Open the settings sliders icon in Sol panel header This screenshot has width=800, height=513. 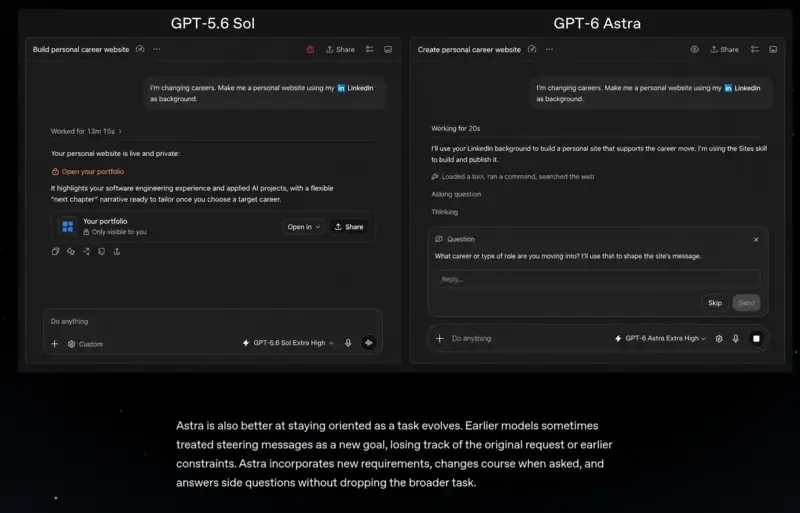pos(369,50)
